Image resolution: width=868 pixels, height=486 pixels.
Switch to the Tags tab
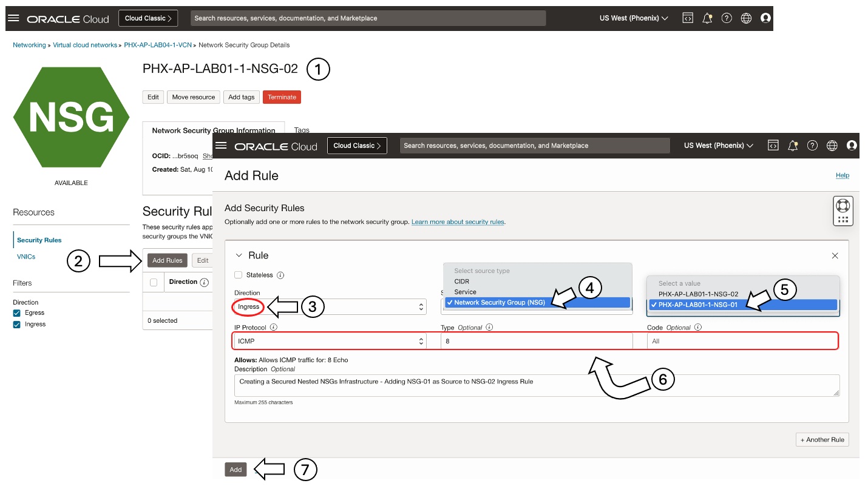click(302, 130)
